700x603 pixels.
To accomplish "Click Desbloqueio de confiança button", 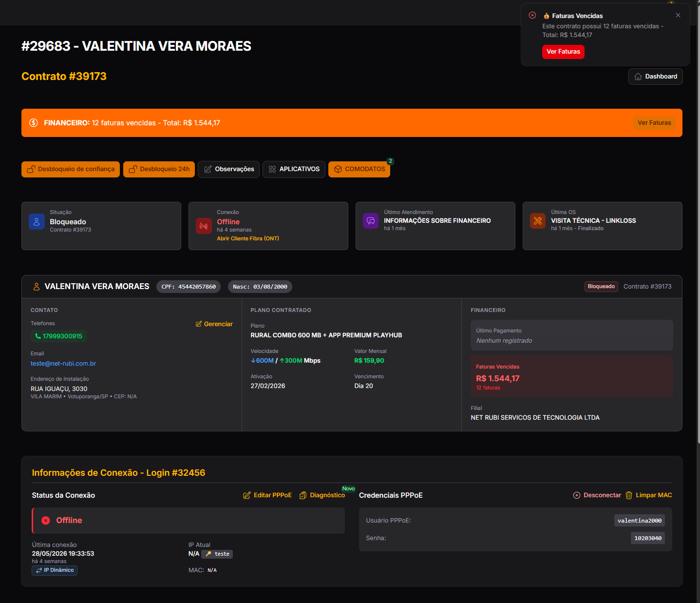I will tap(71, 169).
